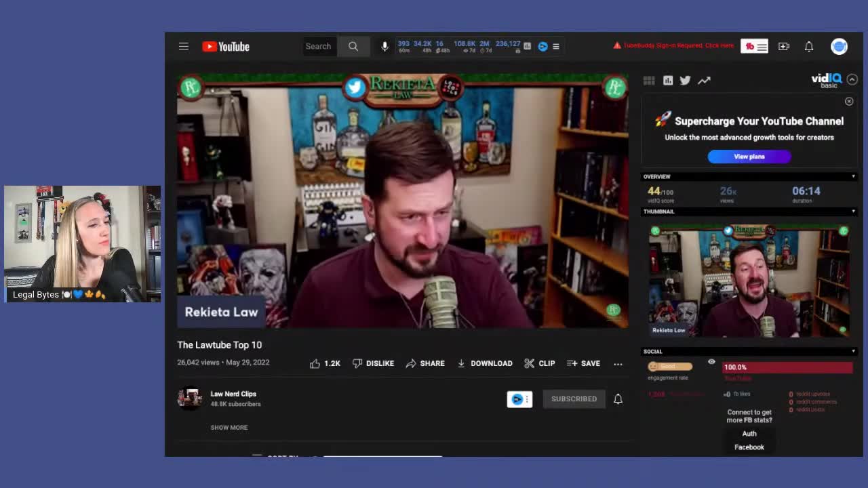
Task: Open the more actions ellipsis menu
Action: point(618,364)
